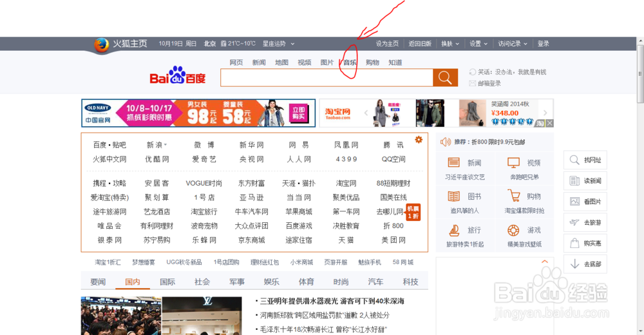Screen dimensions: 644x335
Task: Click the 视频 monitor icon in right panel
Action: (x=513, y=162)
